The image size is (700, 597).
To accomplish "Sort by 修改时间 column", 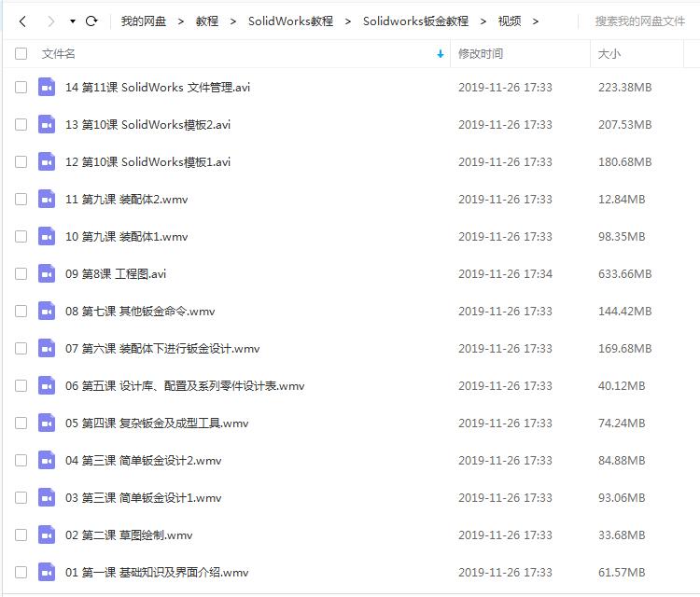I will 481,53.
